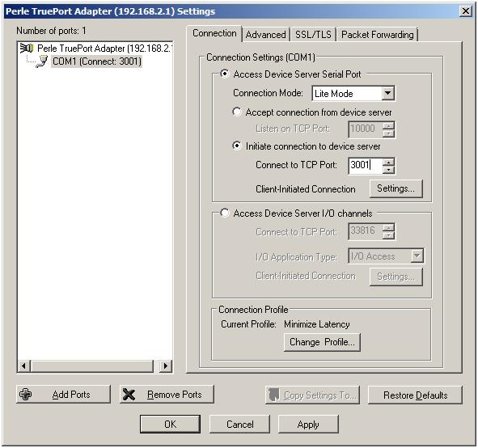The height and width of the screenshot is (448, 478).
Task: Click the Restore Defaults button
Action: point(415,395)
